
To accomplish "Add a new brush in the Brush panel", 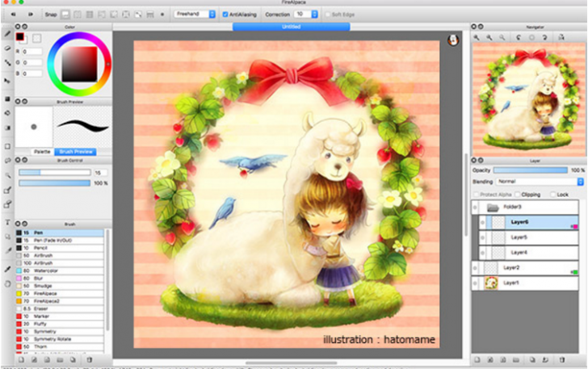I will (x=21, y=359).
